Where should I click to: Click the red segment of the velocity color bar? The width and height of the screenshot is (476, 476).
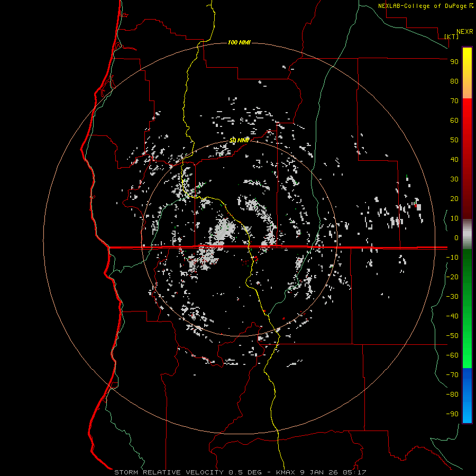(467, 159)
